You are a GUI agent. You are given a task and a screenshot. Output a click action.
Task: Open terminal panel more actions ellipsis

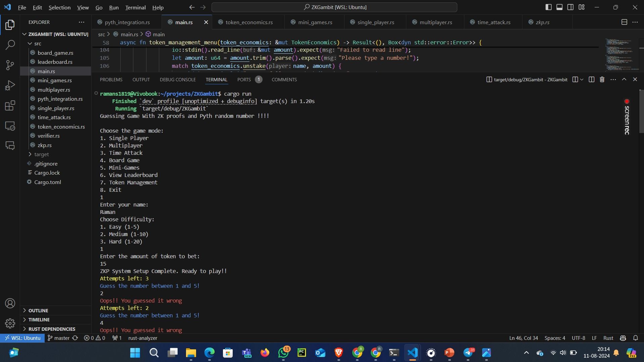pos(613,80)
